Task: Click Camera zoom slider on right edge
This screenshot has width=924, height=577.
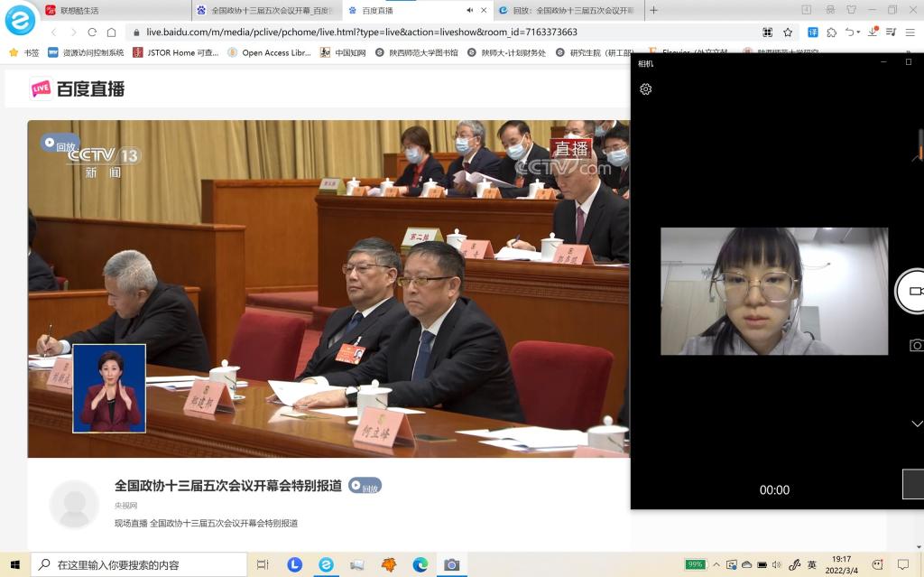Action: 919,144
